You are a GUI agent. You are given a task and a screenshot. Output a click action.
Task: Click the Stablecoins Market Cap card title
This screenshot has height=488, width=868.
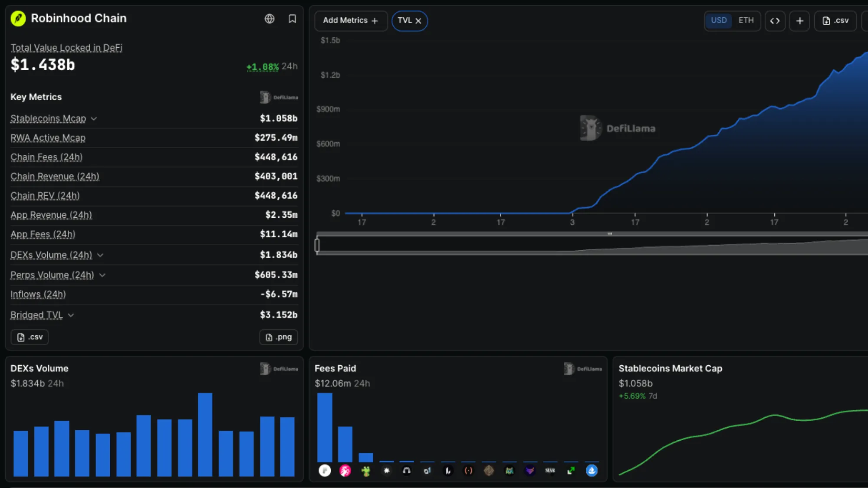(670, 369)
